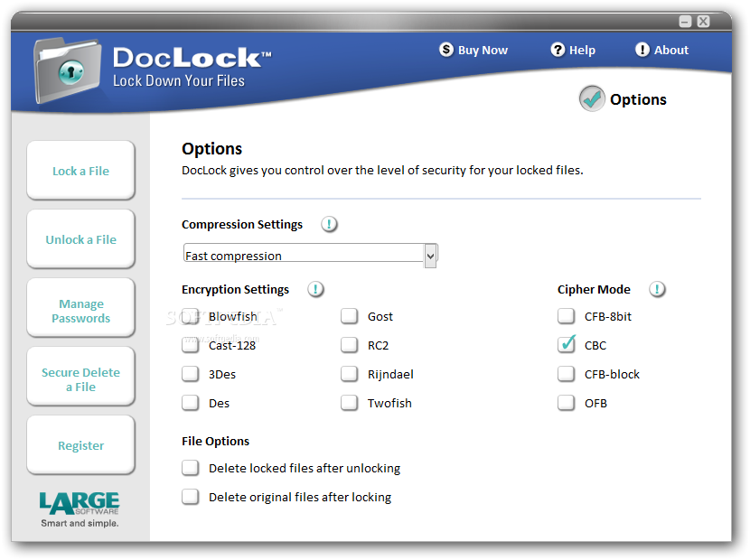Image resolution: width=750 pixels, height=560 pixels.
Task: Click the Cipher Mode info icon
Action: [x=657, y=289]
